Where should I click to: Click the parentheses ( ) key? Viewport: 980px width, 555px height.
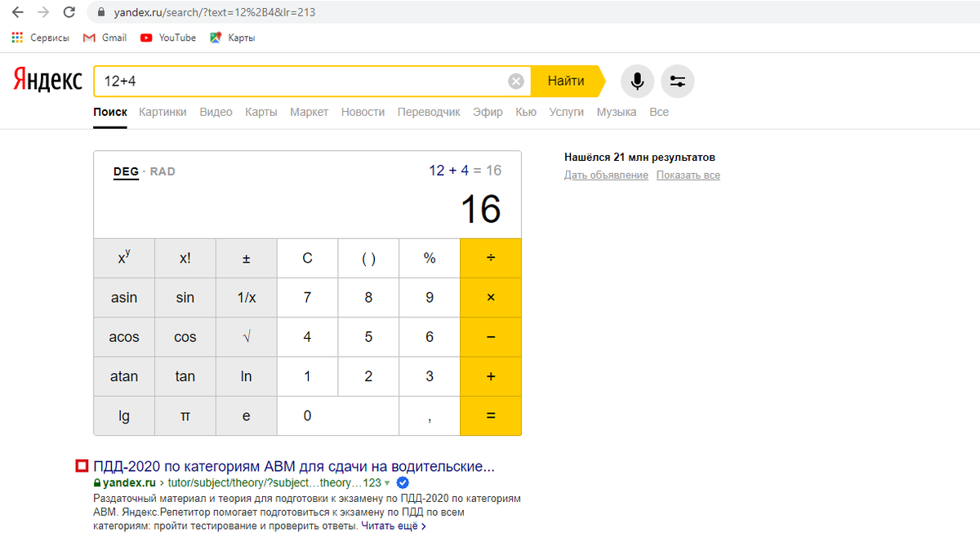[x=368, y=258]
